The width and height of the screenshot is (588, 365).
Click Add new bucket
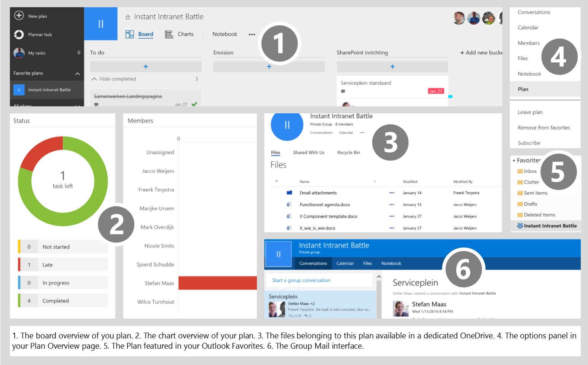[481, 52]
